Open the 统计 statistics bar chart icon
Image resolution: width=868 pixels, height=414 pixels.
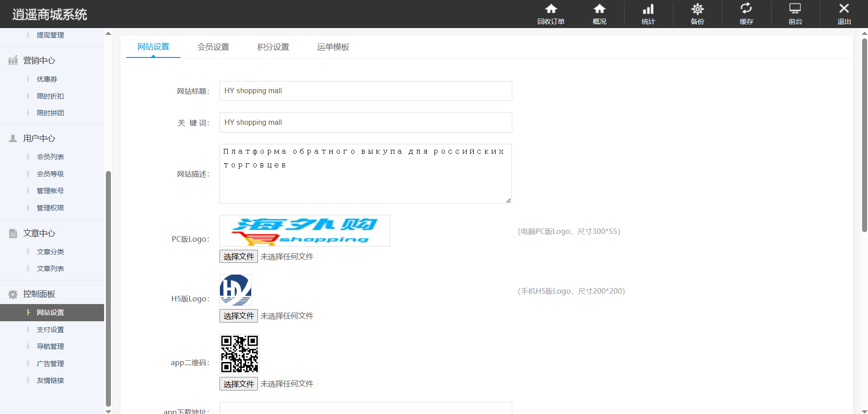pos(648,9)
